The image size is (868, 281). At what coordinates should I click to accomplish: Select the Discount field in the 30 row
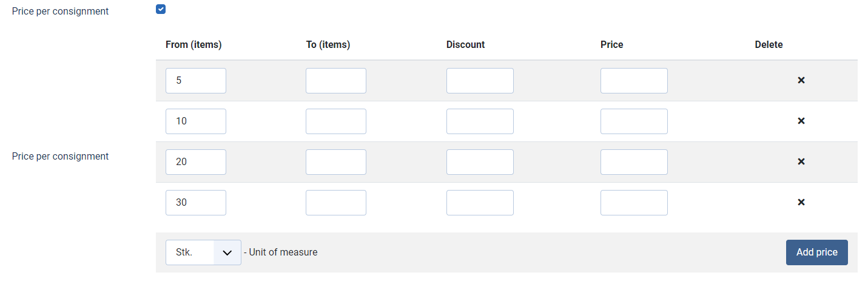(480, 203)
